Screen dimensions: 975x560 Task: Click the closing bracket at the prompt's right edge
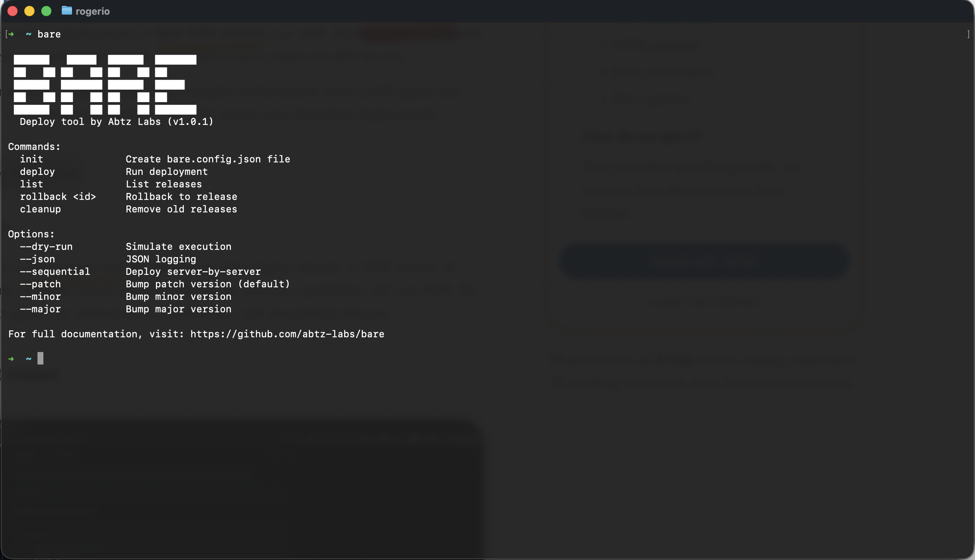(968, 34)
